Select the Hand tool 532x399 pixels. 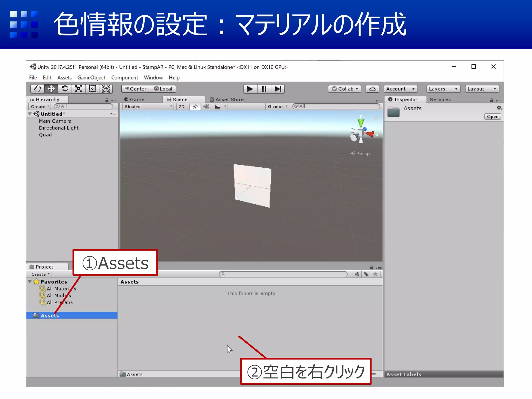pos(37,89)
